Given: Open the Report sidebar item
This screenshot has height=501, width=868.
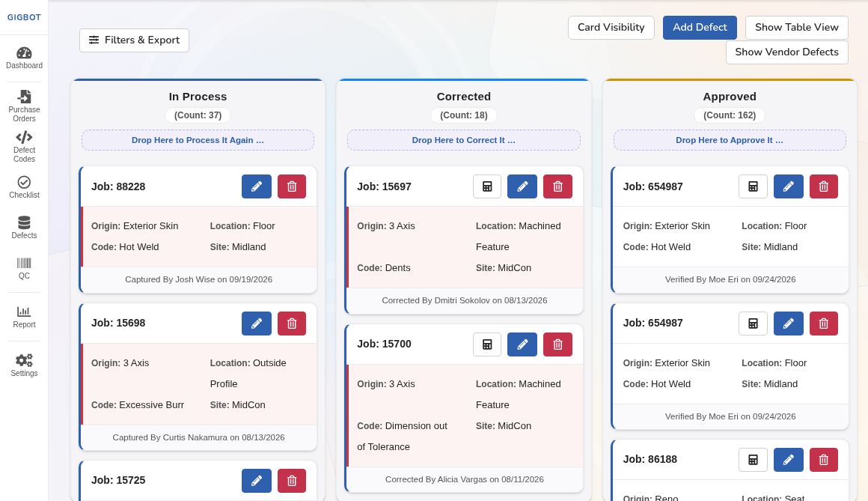Looking at the screenshot, I should pyautogui.click(x=24, y=317).
